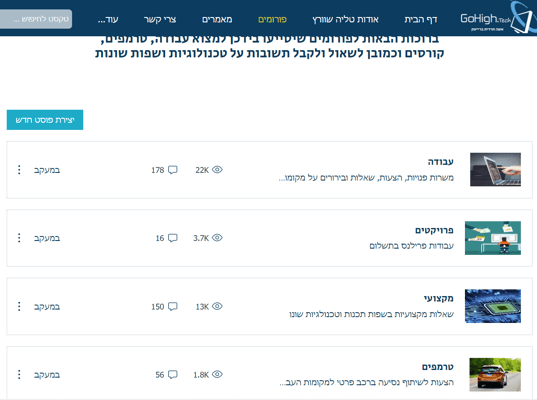Click the GoHigh Tech logo
Screen dimensions: 537x400
click(498, 18)
